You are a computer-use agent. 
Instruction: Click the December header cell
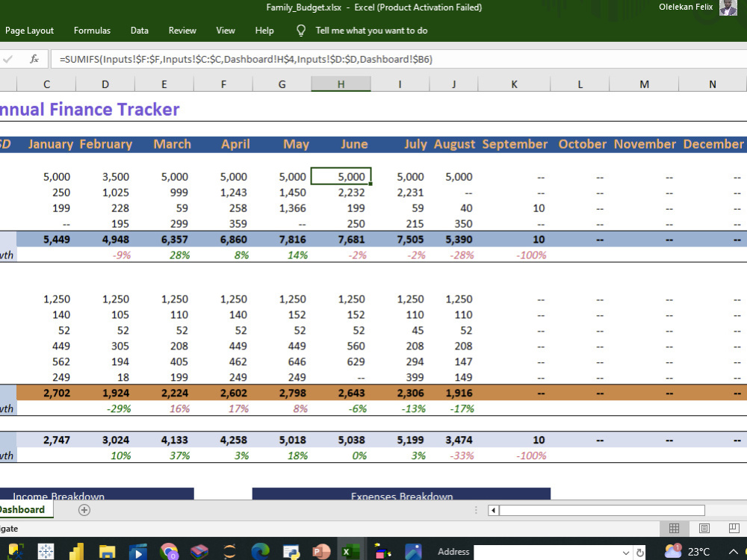click(x=713, y=144)
